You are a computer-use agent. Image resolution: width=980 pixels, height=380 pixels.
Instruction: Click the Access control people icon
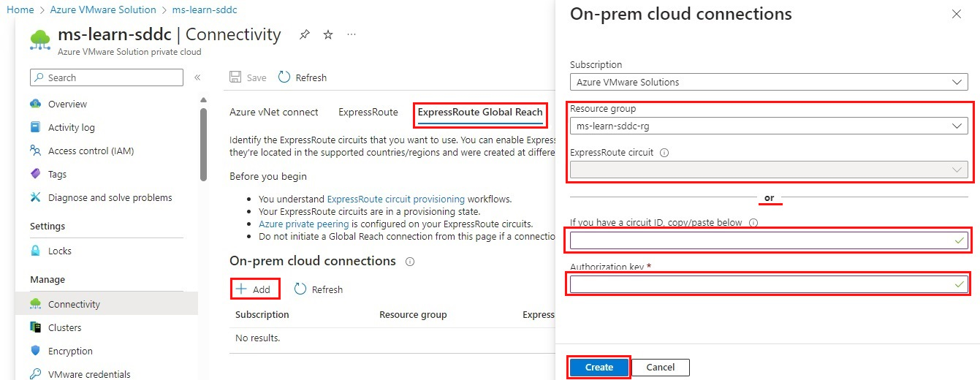[35, 151]
